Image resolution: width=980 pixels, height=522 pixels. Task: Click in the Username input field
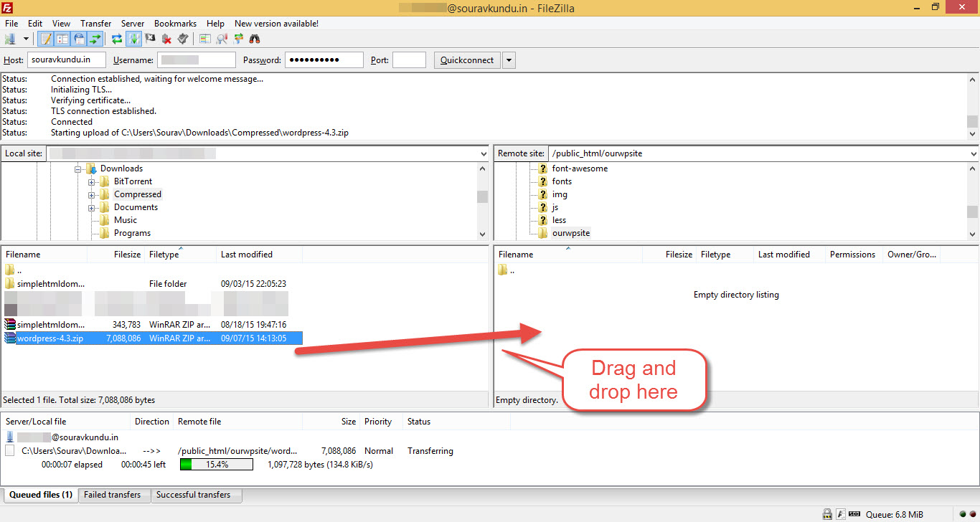(x=196, y=60)
